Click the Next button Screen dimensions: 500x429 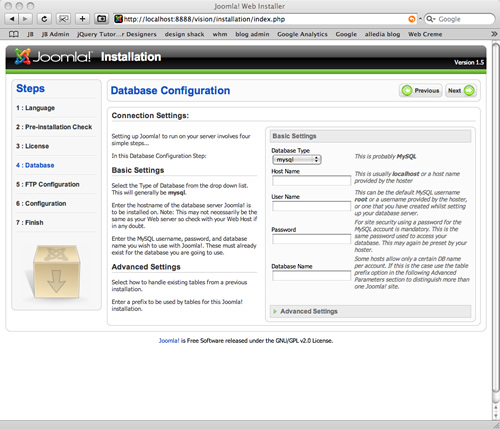pos(461,90)
